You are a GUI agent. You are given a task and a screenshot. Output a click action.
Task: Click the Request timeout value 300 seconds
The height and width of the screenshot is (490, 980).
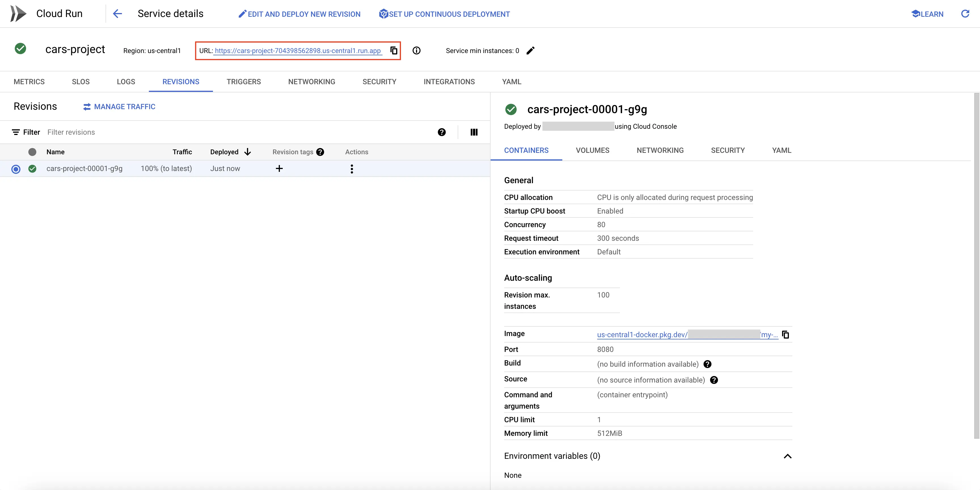pyautogui.click(x=618, y=238)
